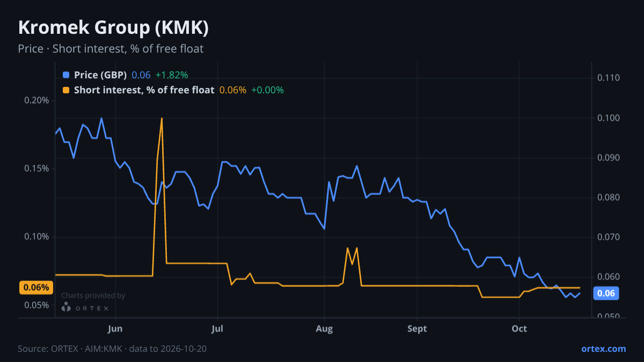
Task: Click the 0.070 right axis label
Action: pyautogui.click(x=608, y=237)
